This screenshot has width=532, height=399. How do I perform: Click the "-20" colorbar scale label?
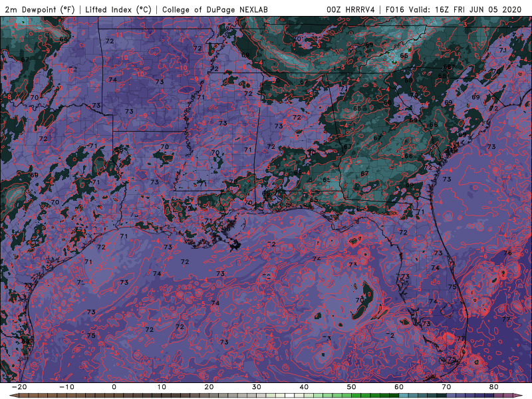coord(19,387)
